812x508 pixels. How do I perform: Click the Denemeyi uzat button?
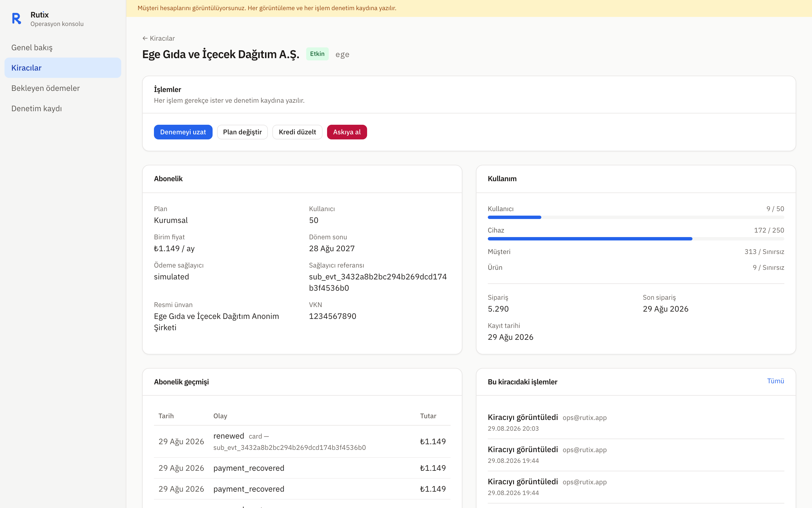point(183,132)
